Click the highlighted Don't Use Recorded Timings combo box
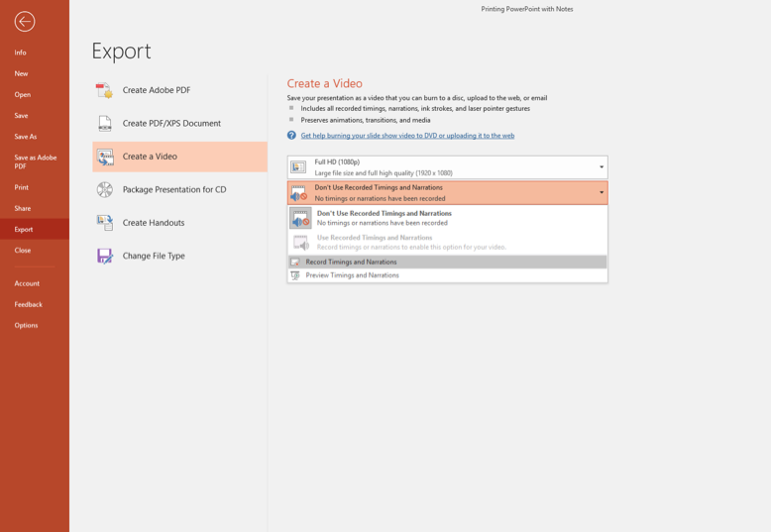771x532 pixels. pos(448,193)
